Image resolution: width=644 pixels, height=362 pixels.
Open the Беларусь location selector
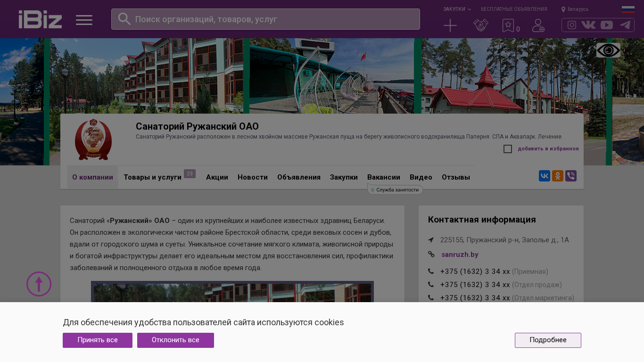(x=575, y=9)
